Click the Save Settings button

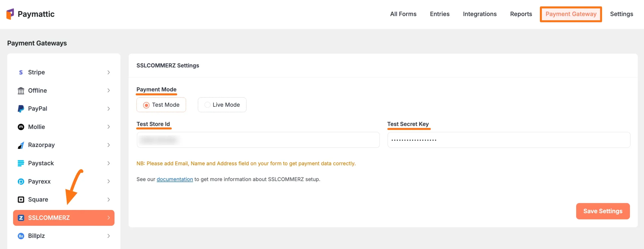603,211
